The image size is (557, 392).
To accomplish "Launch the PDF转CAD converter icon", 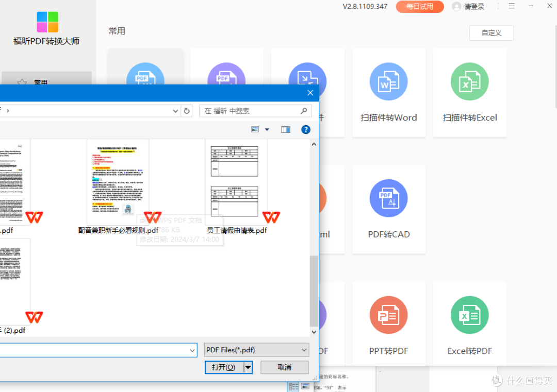I will coord(388,198).
